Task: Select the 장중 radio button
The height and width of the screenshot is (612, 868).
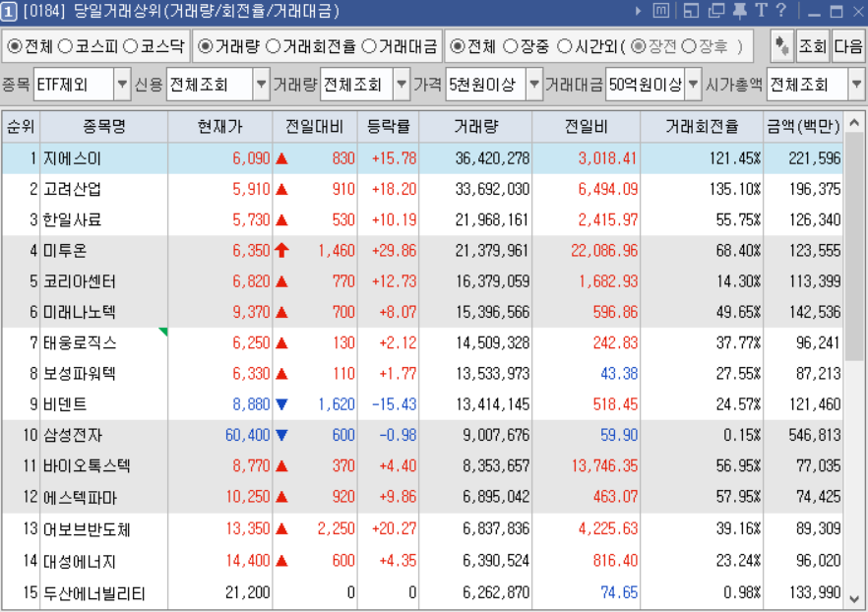Action: pos(510,46)
